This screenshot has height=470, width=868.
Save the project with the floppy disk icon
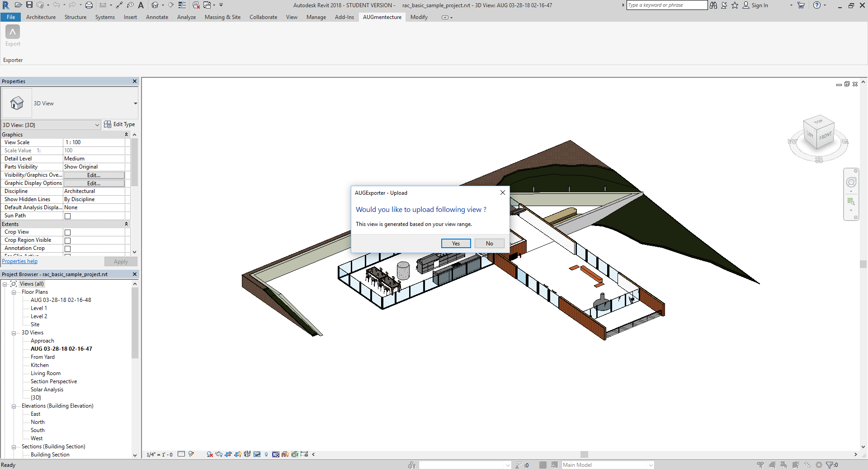click(29, 5)
